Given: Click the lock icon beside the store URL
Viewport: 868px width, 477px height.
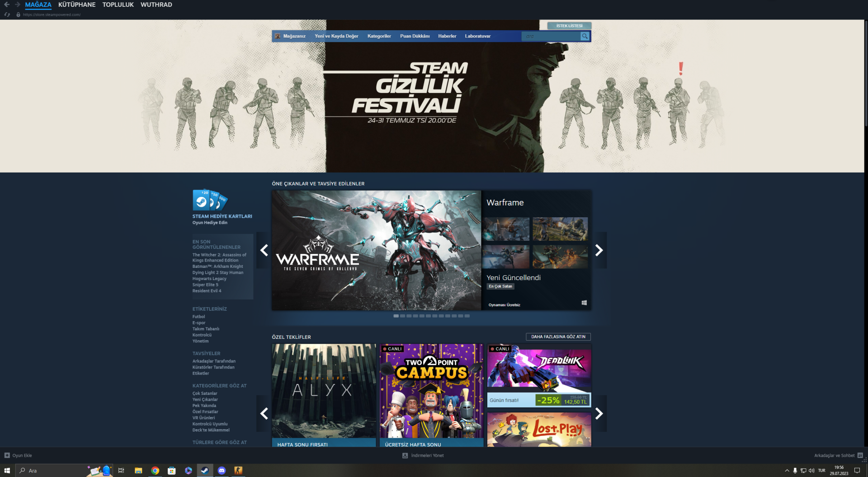Looking at the screenshot, I should coord(18,14).
